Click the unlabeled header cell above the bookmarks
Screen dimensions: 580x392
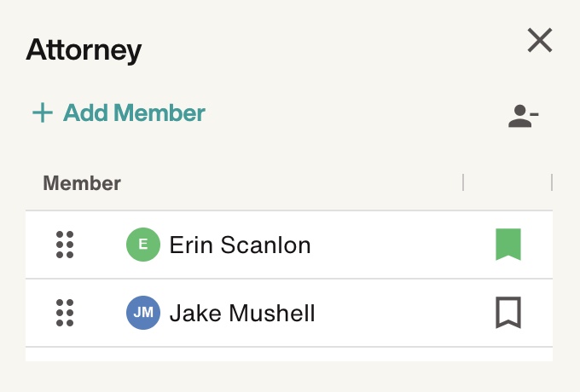point(507,182)
